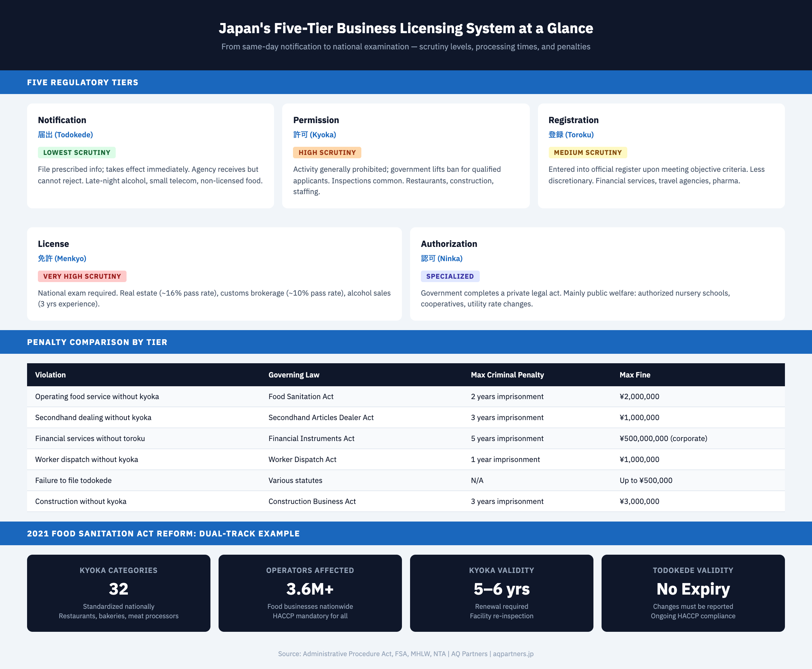This screenshot has height=669, width=812.
Task: Click the Governing Law column header
Action: (x=294, y=375)
